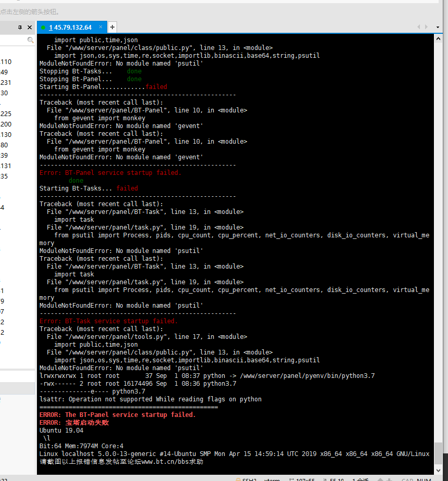Click 'ERROR: The BT-Panel service startup failed.'
The width and height of the screenshot is (448, 481).
tap(118, 415)
